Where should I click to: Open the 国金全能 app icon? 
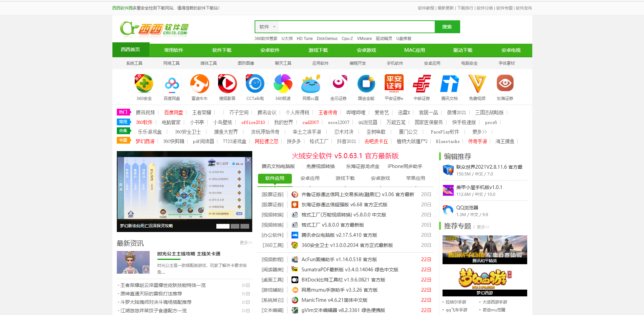click(x=366, y=84)
